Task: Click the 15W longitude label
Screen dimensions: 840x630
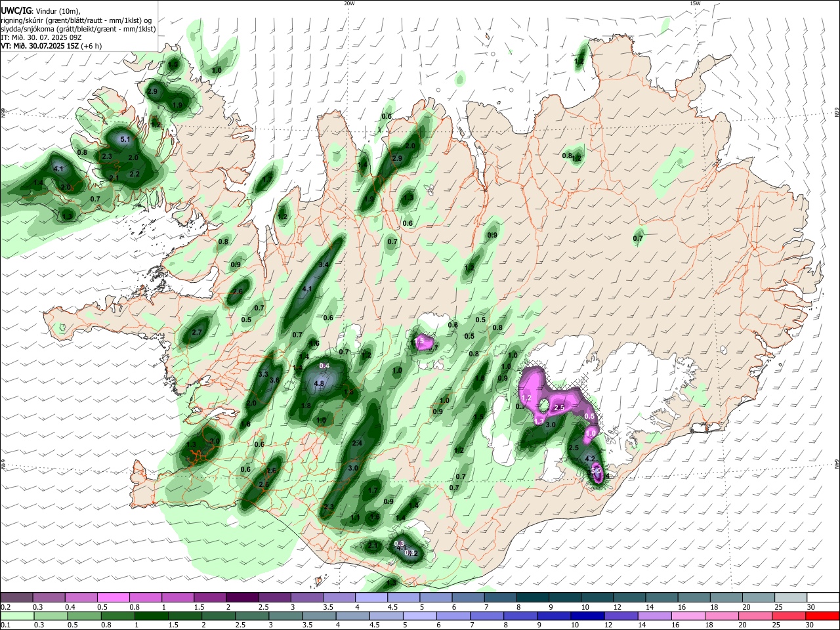Action: coord(695,3)
